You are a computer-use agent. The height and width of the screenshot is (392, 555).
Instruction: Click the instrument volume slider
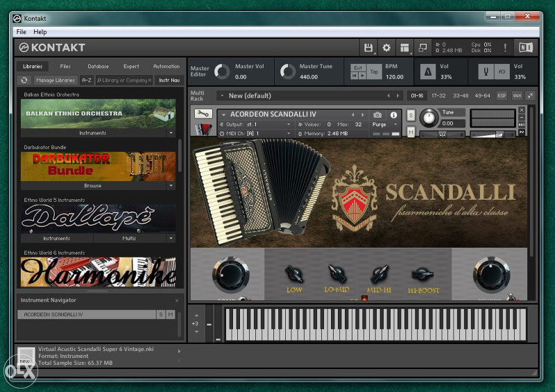click(493, 135)
